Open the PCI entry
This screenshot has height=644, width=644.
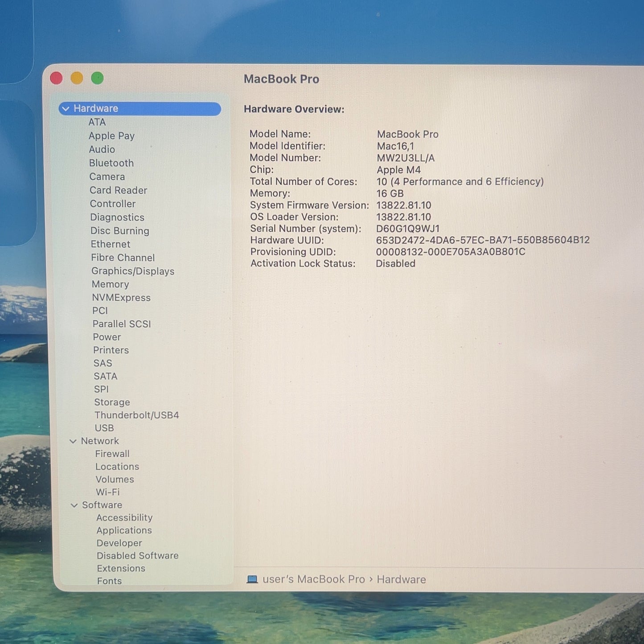(x=100, y=311)
